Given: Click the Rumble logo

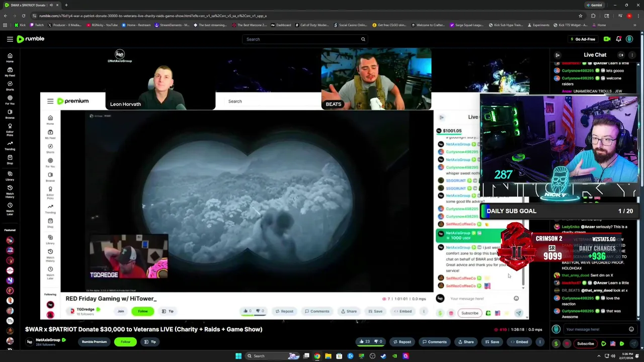Looking at the screenshot, I should [31, 39].
